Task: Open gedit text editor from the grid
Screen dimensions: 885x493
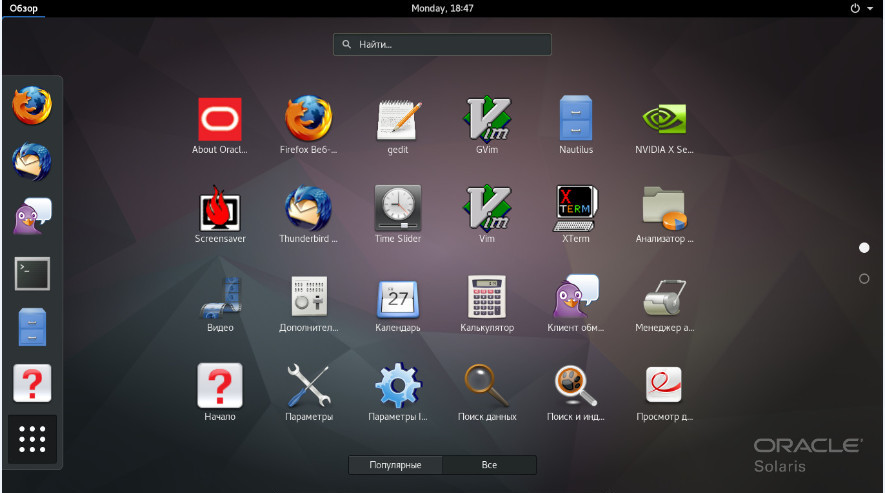Action: click(398, 120)
